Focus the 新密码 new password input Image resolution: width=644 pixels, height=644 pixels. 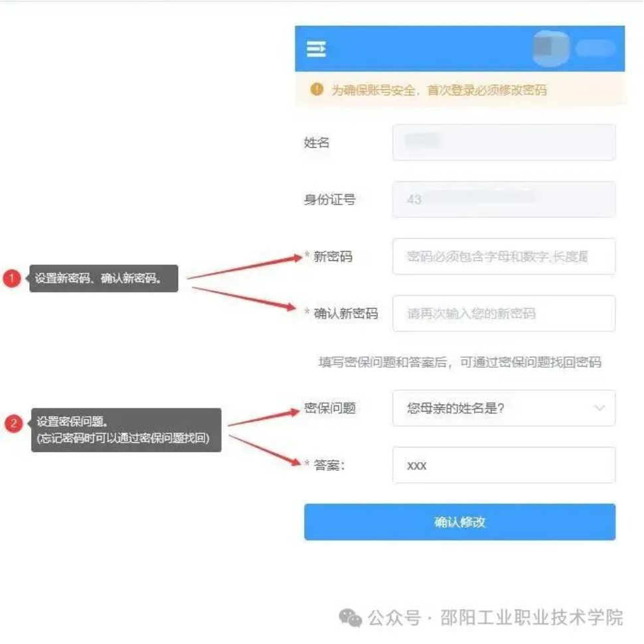click(503, 256)
